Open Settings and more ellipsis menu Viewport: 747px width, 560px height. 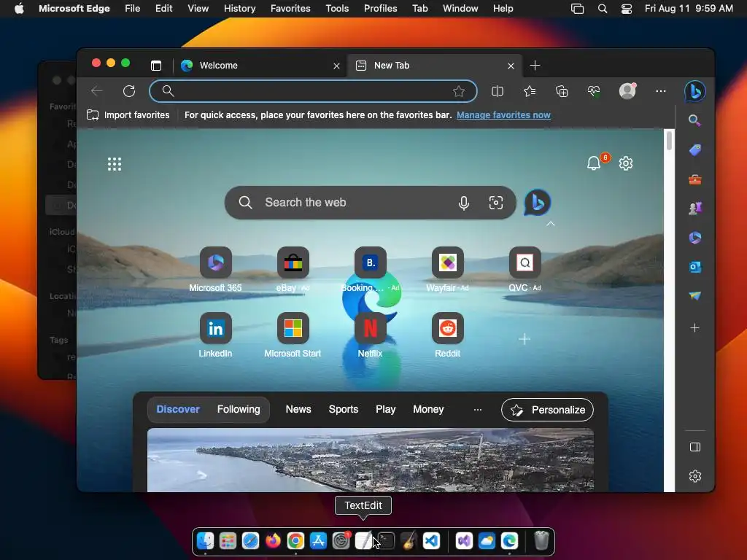point(661,91)
